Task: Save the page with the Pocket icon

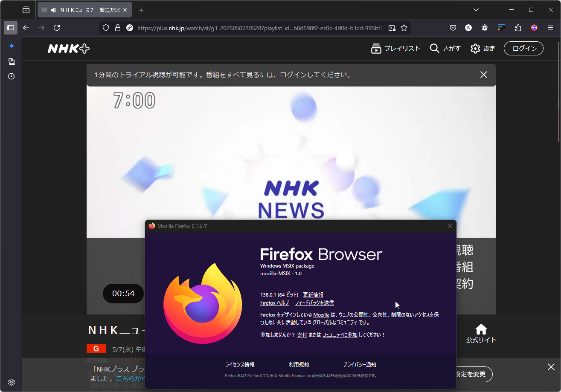Action: pyautogui.click(x=453, y=27)
